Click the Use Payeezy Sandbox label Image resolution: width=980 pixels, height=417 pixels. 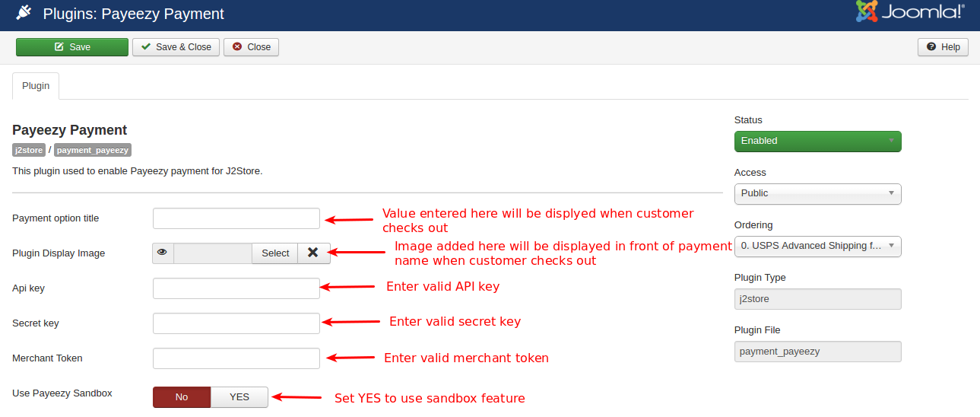(62, 393)
